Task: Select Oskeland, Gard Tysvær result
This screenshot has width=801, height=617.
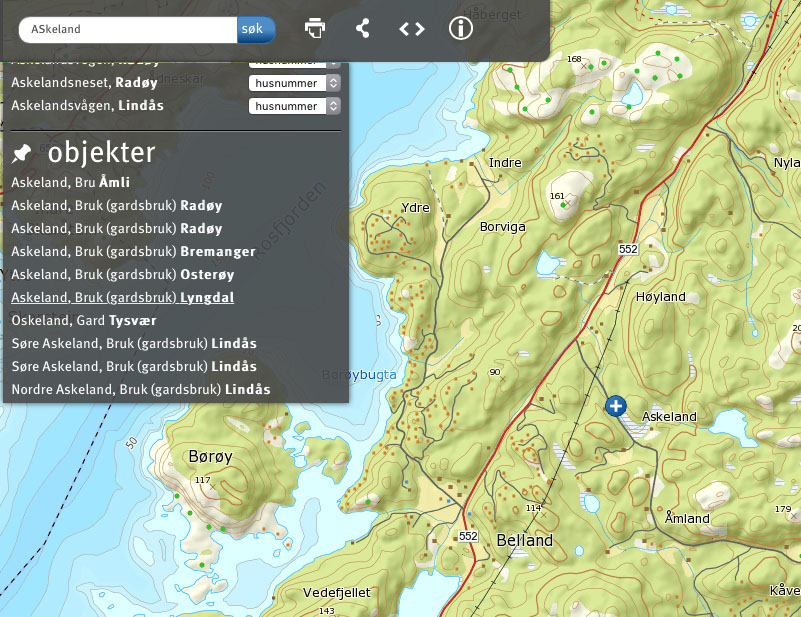Action: pos(84,320)
